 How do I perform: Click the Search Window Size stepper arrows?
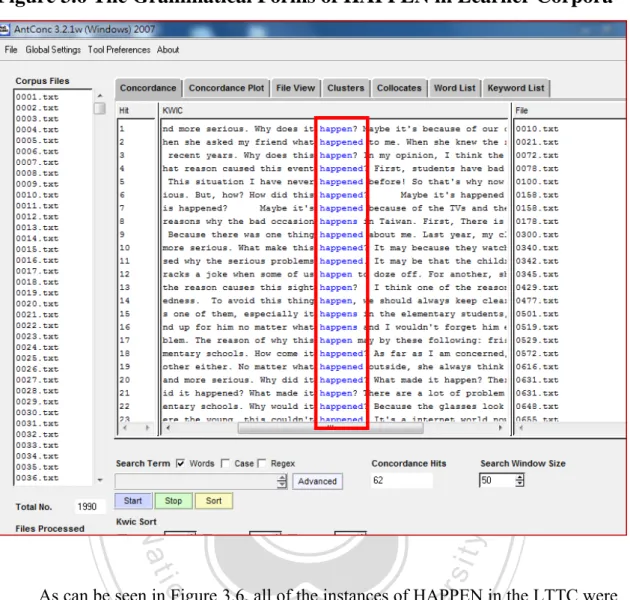tap(520, 480)
